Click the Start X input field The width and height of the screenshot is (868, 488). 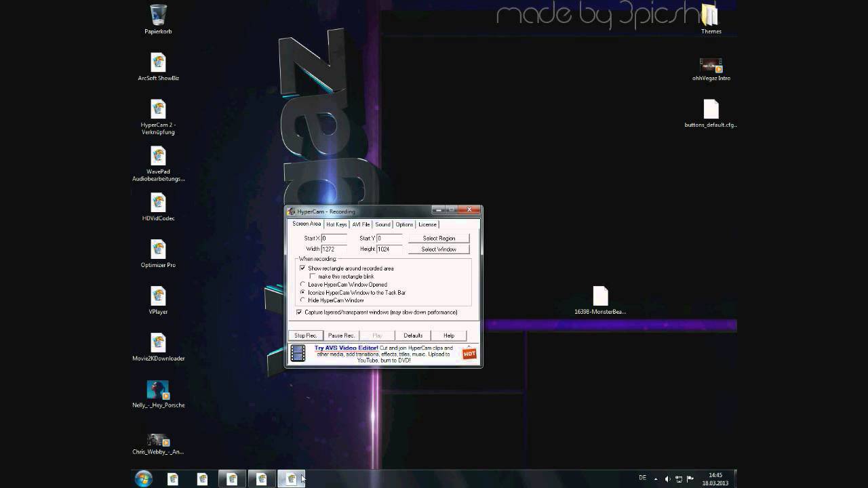point(334,239)
